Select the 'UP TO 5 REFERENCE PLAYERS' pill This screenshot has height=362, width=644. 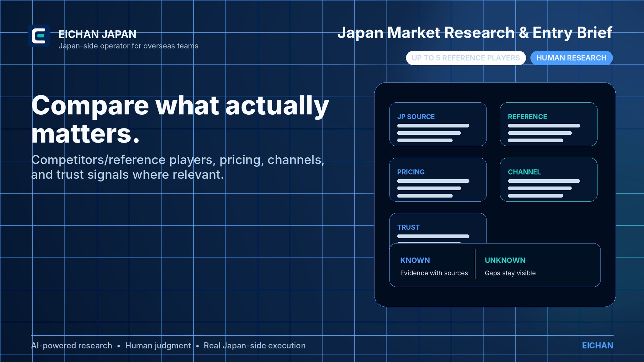(x=466, y=58)
